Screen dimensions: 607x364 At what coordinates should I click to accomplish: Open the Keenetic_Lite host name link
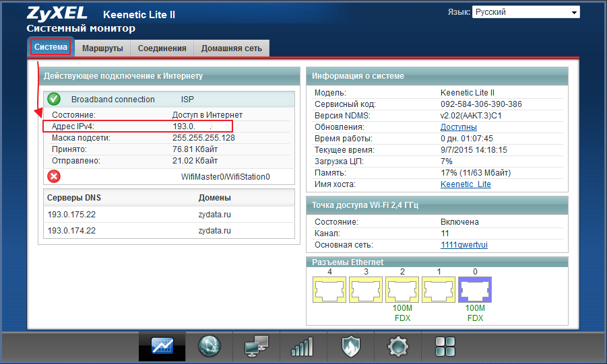pyautogui.click(x=466, y=184)
